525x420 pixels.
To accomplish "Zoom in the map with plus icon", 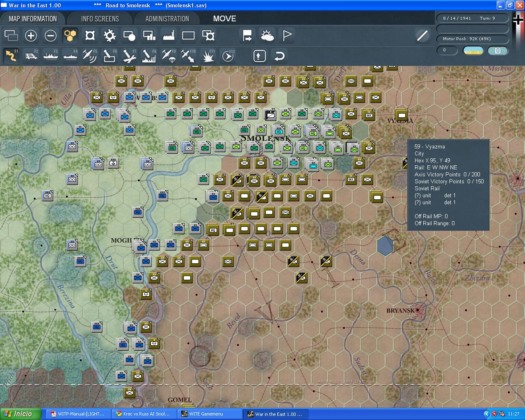I will coord(31,36).
